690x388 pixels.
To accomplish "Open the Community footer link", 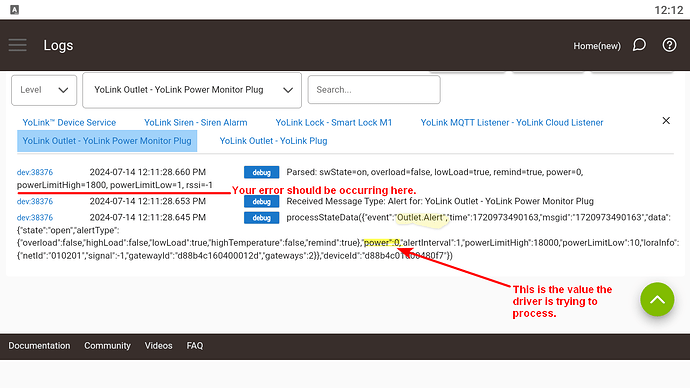I will point(107,346).
